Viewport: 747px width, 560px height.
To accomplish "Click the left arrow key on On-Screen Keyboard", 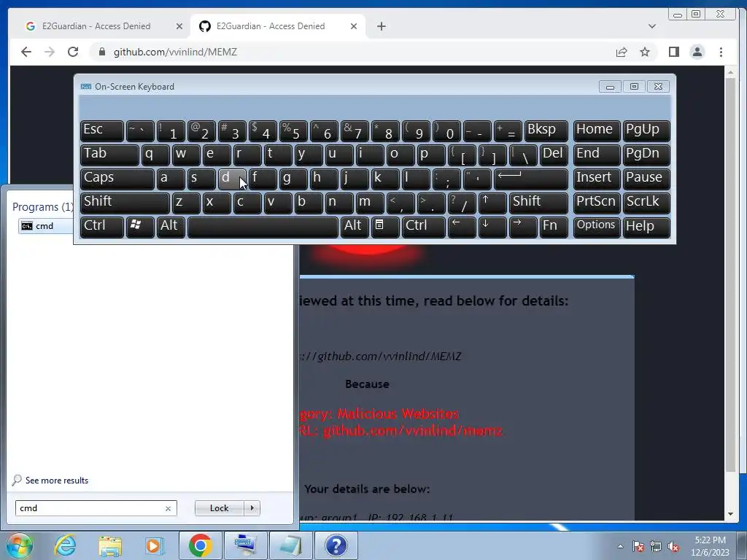I will (x=461, y=227).
